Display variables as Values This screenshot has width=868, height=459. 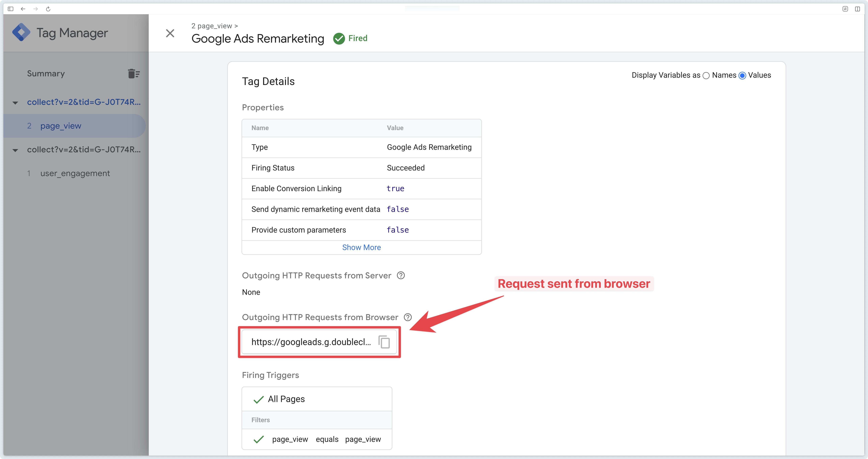click(x=742, y=75)
